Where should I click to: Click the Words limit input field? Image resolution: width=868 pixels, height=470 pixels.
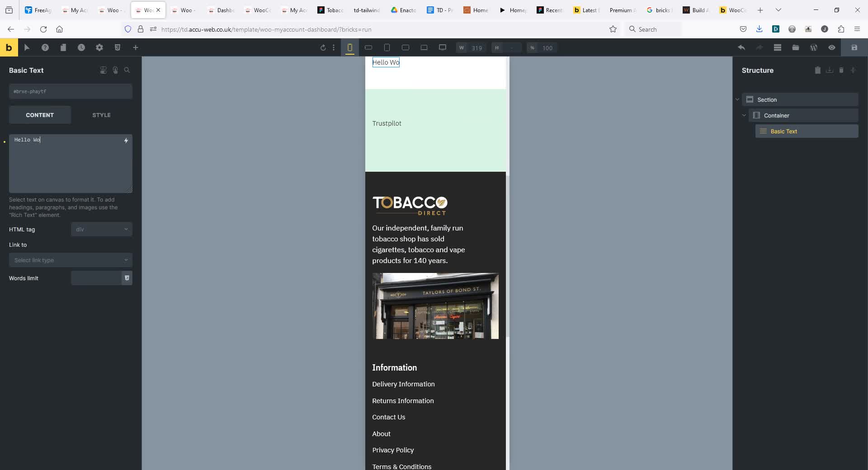pos(96,278)
